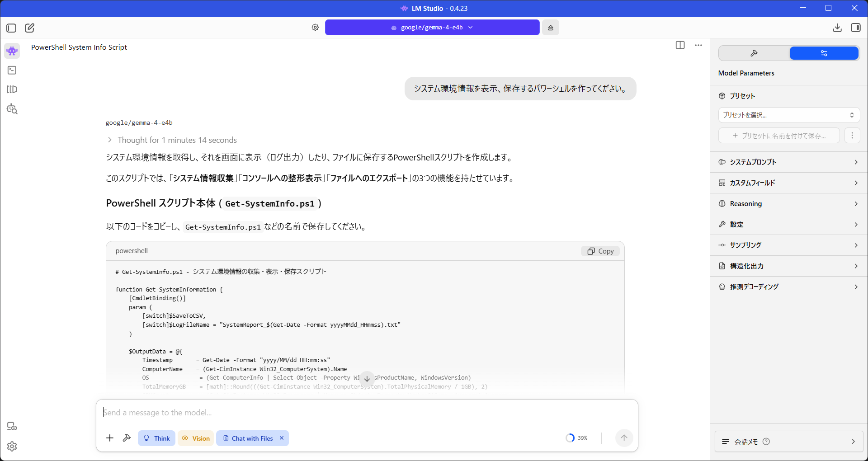Open app settings gear at bottom left
Image resolution: width=868 pixels, height=461 pixels.
click(x=12, y=447)
